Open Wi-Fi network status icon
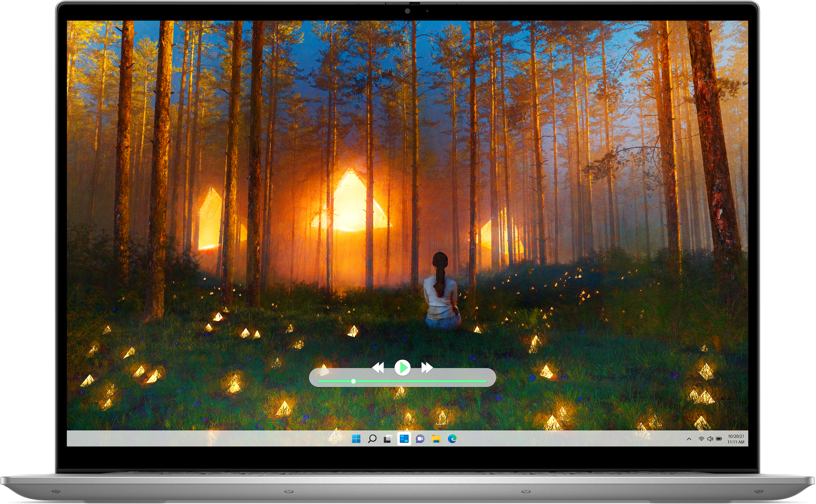This screenshot has height=504, width=816. (701, 439)
